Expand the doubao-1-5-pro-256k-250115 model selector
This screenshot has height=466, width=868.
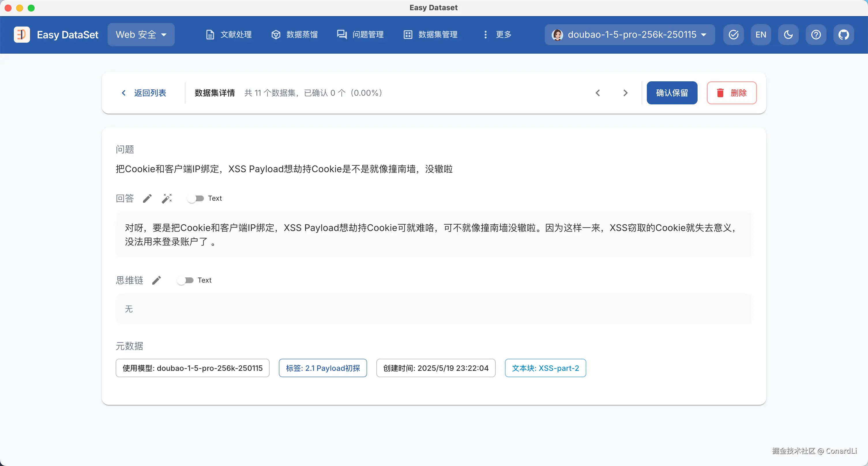tap(630, 34)
